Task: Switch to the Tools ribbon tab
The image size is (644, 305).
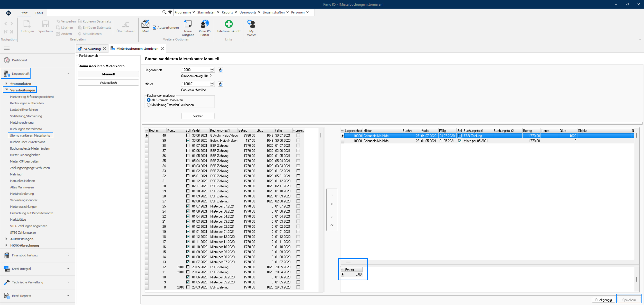Action: (x=39, y=13)
